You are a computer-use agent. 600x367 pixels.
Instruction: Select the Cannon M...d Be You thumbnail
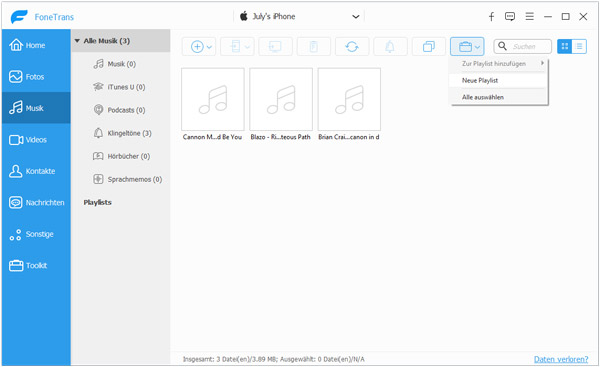pos(213,99)
